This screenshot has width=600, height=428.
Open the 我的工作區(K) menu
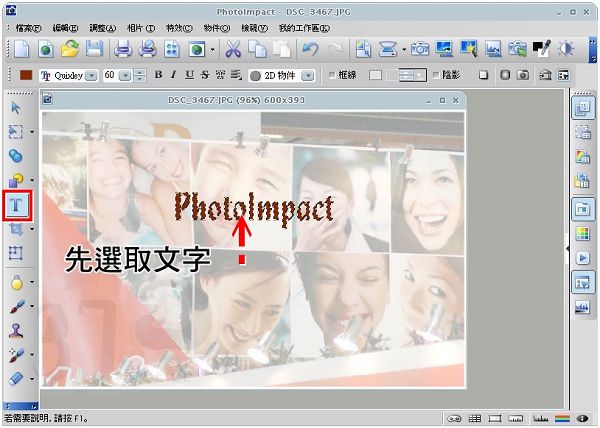(304, 28)
